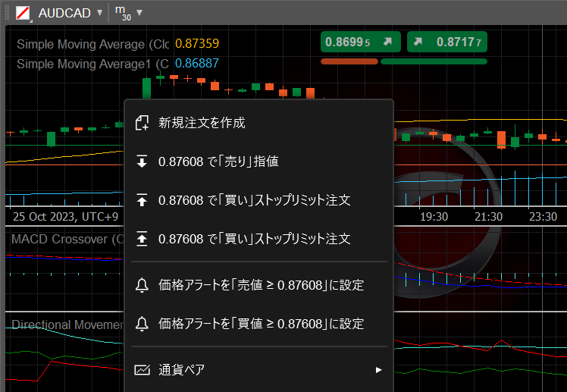The height and width of the screenshot is (392, 567).
Task: Click the document-plus icon beside 新規注文を作成
Action: click(142, 123)
